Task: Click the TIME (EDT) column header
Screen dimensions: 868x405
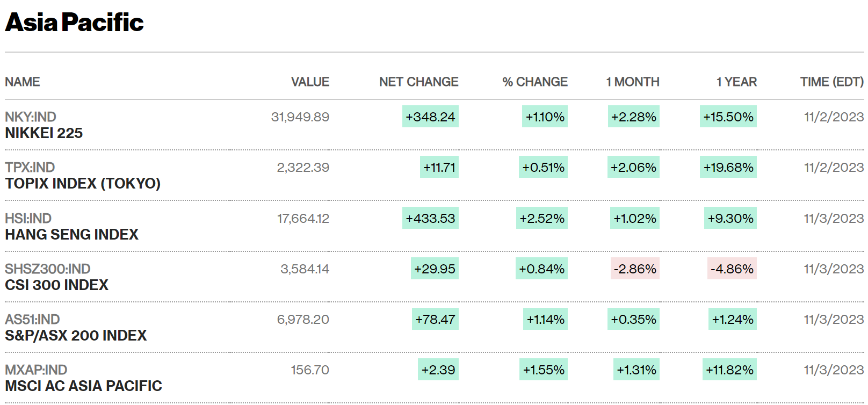Action: (x=832, y=82)
